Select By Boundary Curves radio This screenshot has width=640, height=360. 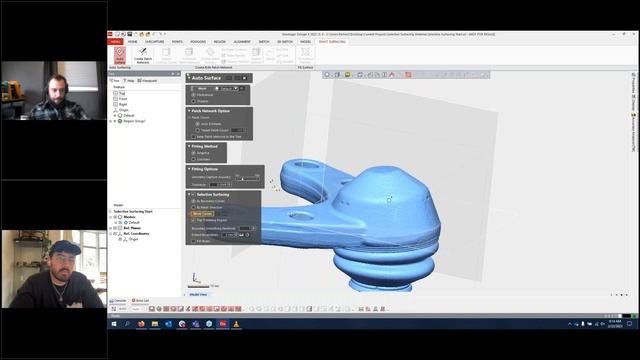[x=193, y=201]
